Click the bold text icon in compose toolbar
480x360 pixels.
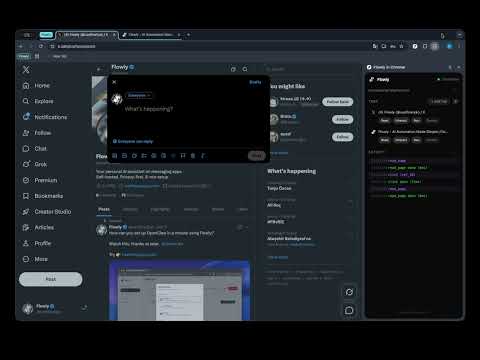pyautogui.click(x=193, y=156)
